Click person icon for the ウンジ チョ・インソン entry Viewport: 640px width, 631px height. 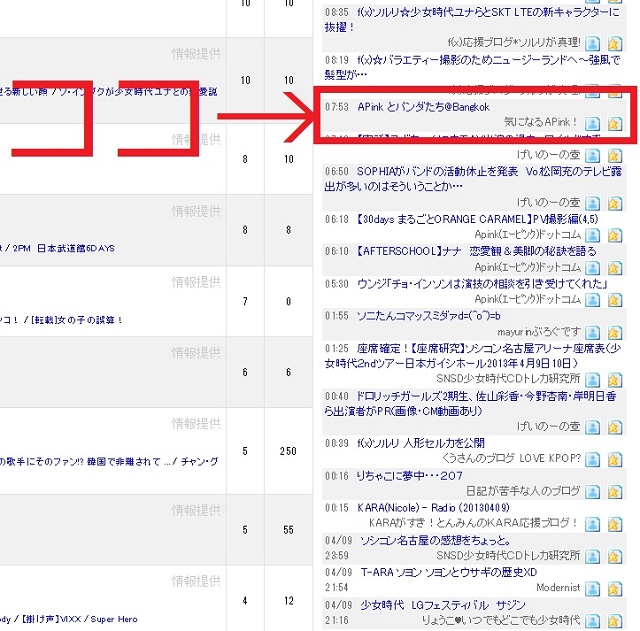[x=592, y=300]
